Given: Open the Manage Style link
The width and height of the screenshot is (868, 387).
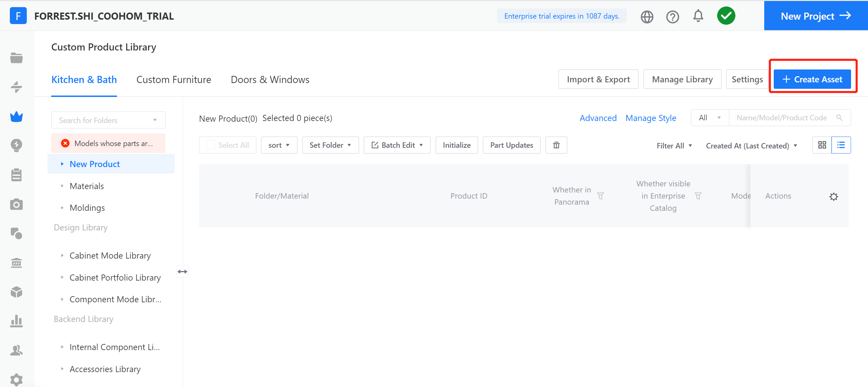Looking at the screenshot, I should (x=651, y=118).
